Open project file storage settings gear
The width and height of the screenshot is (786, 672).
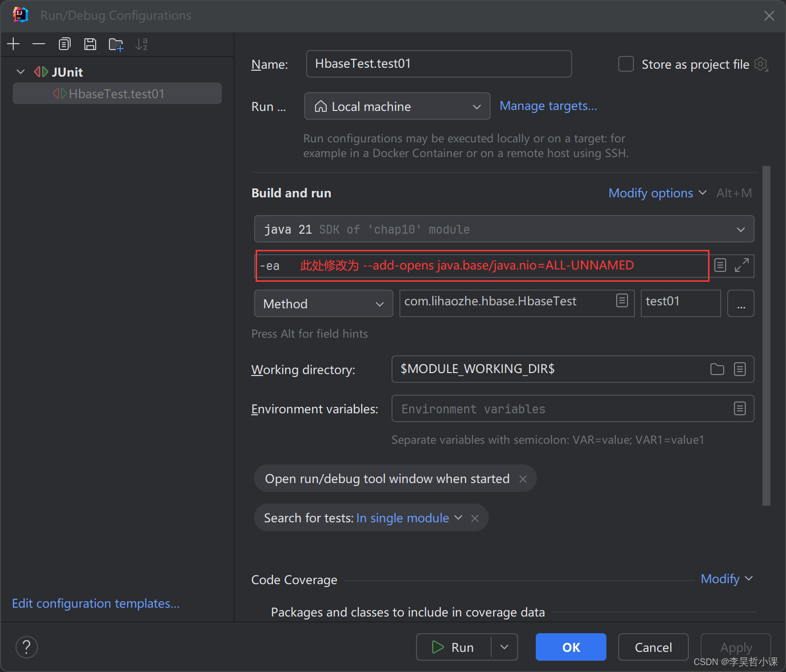pos(761,64)
